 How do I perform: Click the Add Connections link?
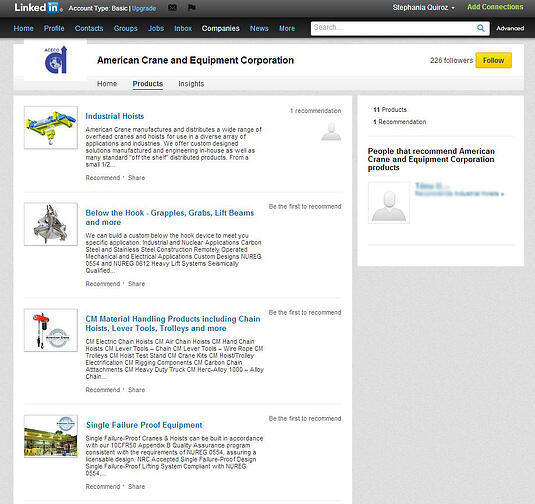point(495,7)
